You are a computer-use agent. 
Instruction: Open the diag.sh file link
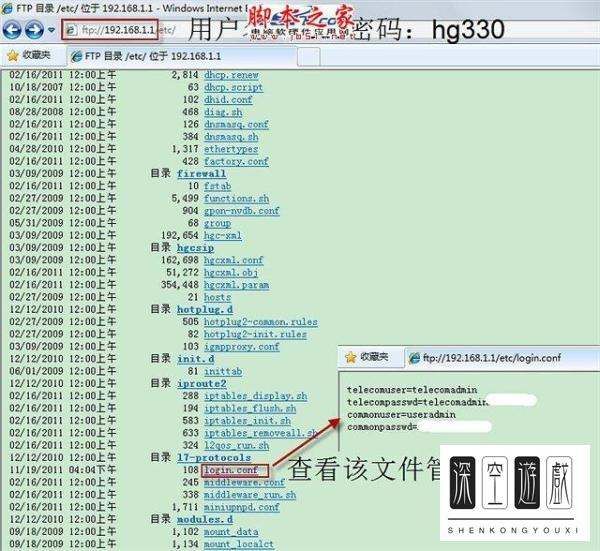pos(223,112)
